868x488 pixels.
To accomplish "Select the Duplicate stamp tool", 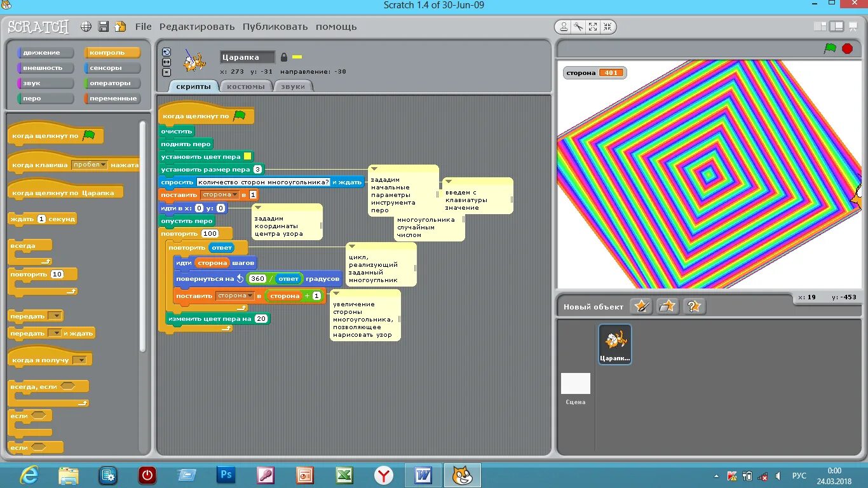I will [x=564, y=27].
